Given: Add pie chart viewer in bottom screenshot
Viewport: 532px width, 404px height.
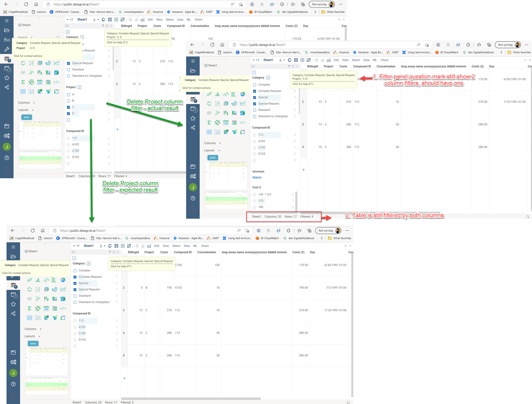Looking at the screenshot, I should (x=63, y=280).
